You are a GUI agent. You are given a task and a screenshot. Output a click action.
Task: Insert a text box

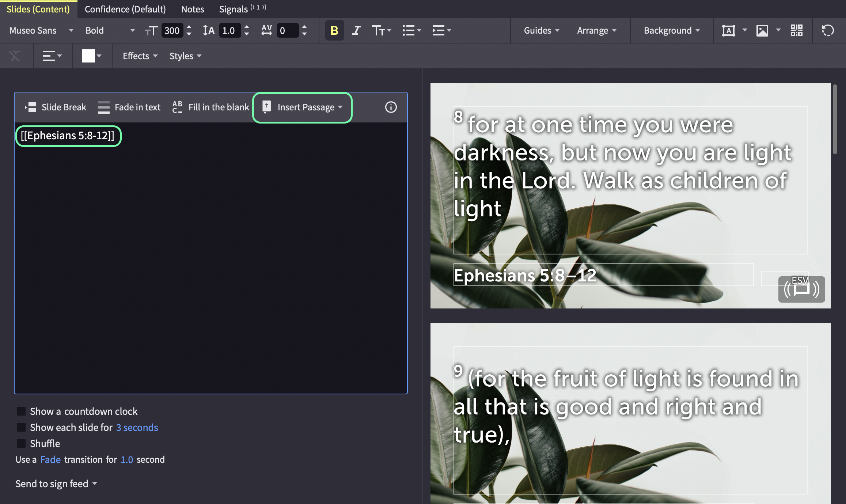[728, 30]
